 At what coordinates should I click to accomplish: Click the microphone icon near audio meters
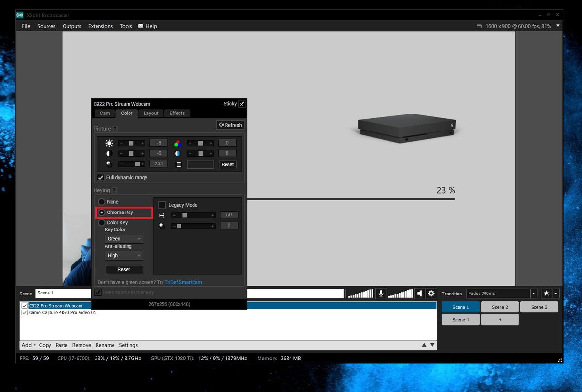tap(381, 293)
